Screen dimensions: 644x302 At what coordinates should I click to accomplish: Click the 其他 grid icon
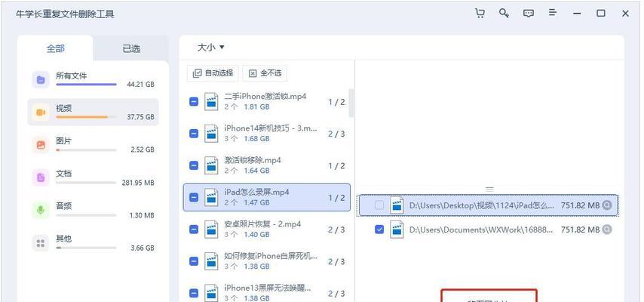click(41, 243)
